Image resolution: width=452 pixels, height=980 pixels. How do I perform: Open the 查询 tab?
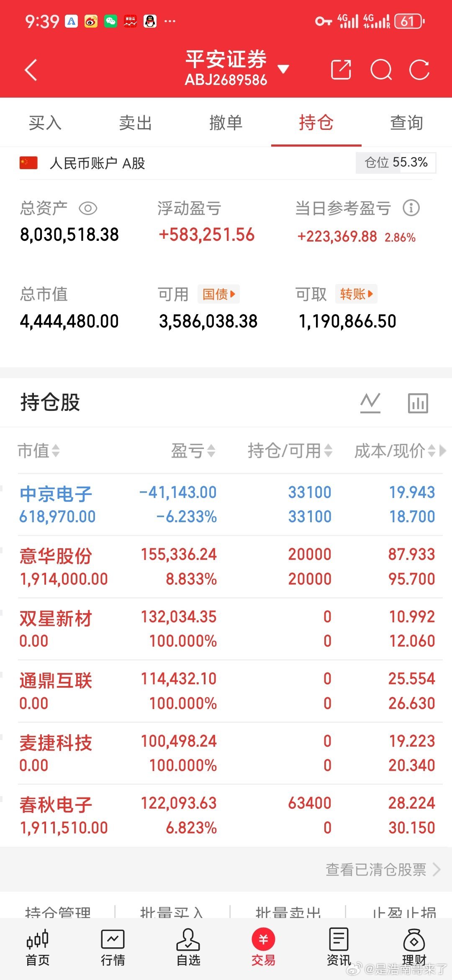click(407, 123)
